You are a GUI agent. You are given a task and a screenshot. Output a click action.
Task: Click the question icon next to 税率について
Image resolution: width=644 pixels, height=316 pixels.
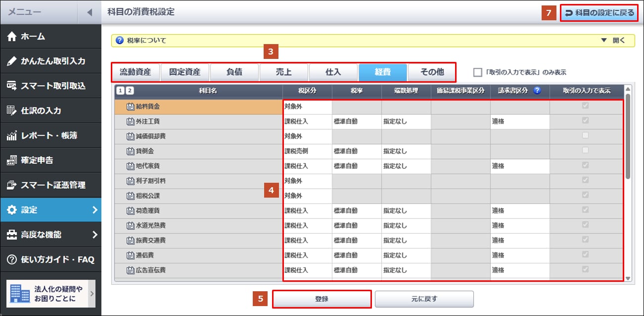[119, 41]
